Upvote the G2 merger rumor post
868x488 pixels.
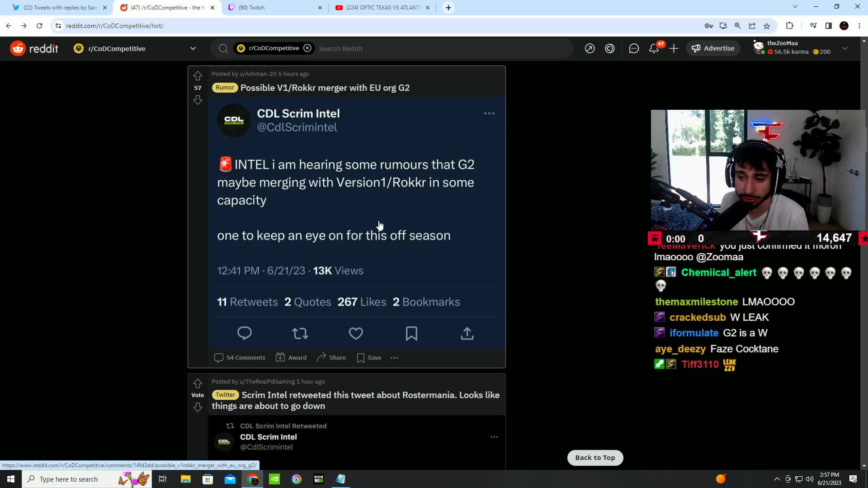coord(198,75)
